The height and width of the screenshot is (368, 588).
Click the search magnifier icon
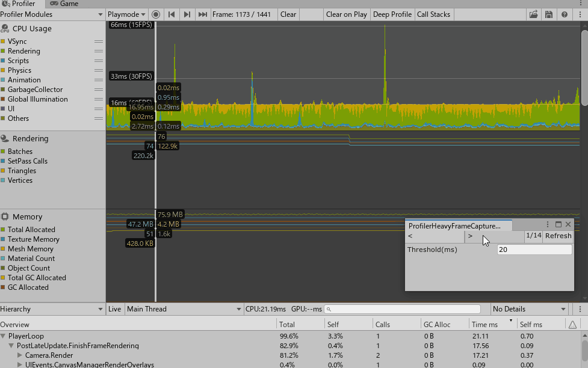329,309
